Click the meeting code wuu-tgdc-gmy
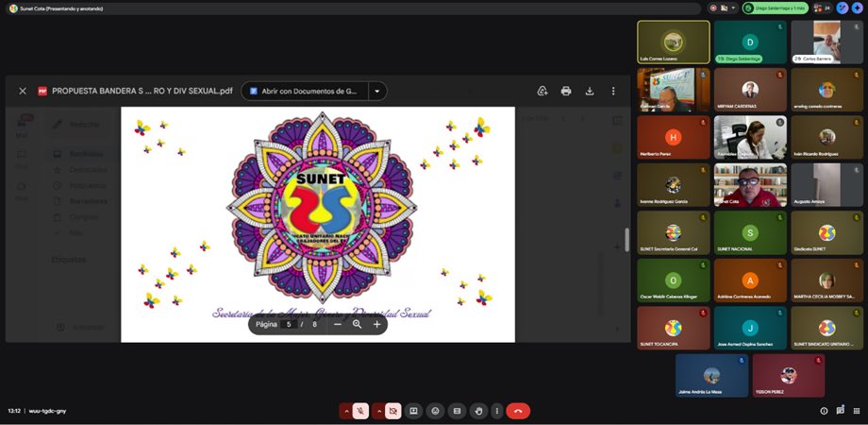This screenshot has width=868, height=425. [x=47, y=411]
